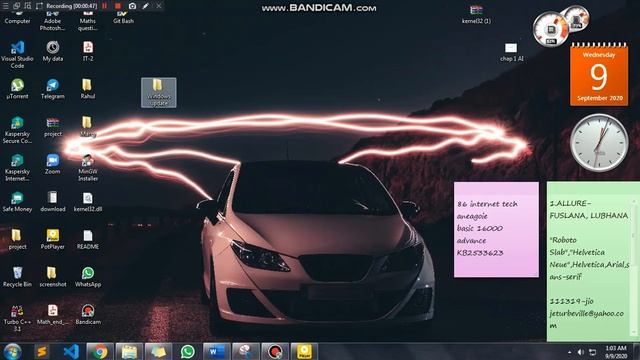Switch to WhatsApp in taskbar
The height and width of the screenshot is (360, 640).
tap(187, 351)
